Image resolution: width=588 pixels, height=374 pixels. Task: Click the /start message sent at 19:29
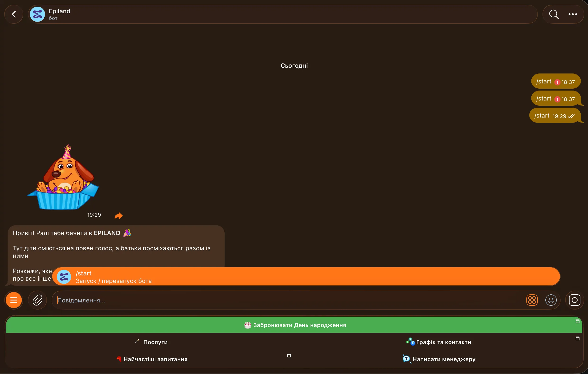(x=555, y=116)
